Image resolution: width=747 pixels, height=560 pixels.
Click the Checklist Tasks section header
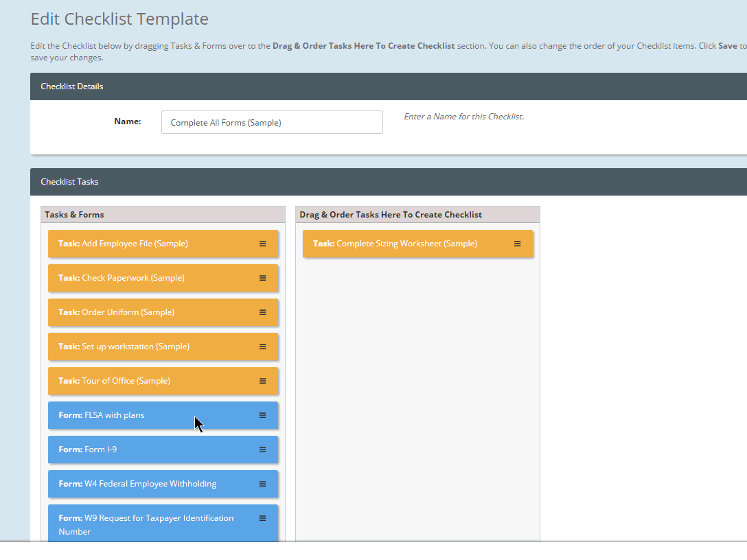(69, 182)
